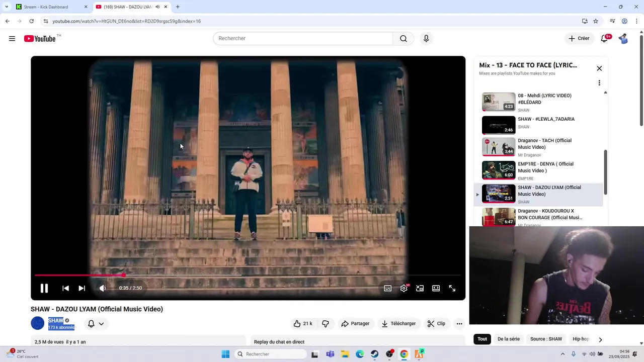Image resolution: width=644 pixels, height=362 pixels.
Task: Bookmark this page with star icon
Action: pyautogui.click(x=596, y=21)
